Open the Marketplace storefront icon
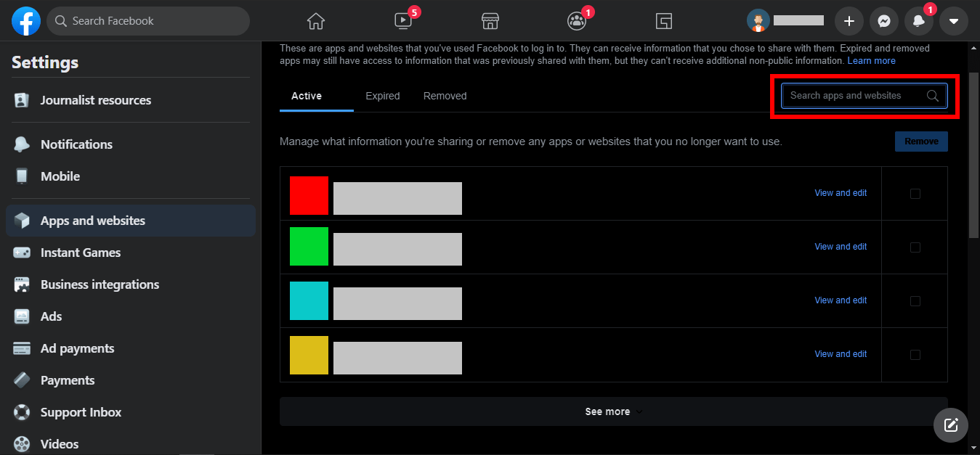This screenshot has height=455, width=980. 490,21
